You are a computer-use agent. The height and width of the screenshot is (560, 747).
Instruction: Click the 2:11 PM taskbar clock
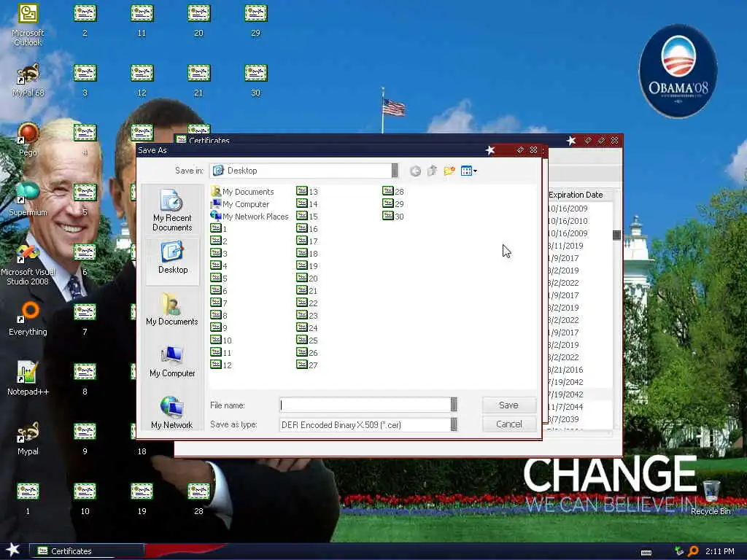tap(719, 551)
